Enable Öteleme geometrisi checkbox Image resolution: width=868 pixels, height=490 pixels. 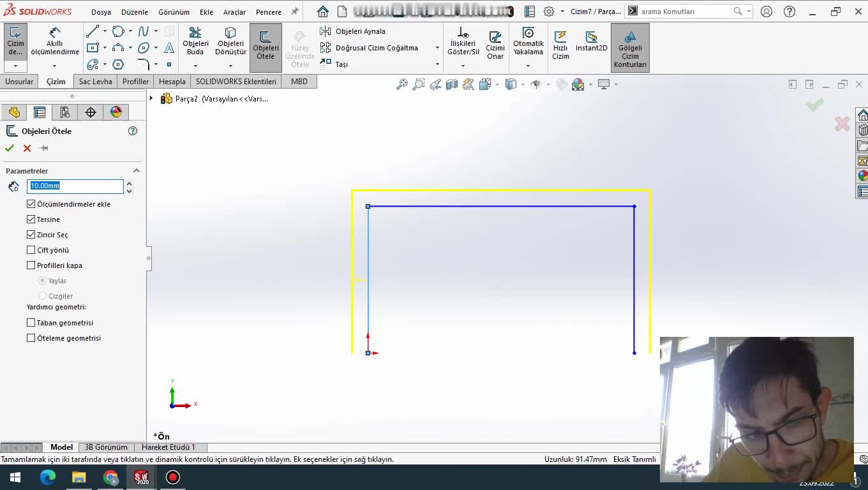coord(31,338)
